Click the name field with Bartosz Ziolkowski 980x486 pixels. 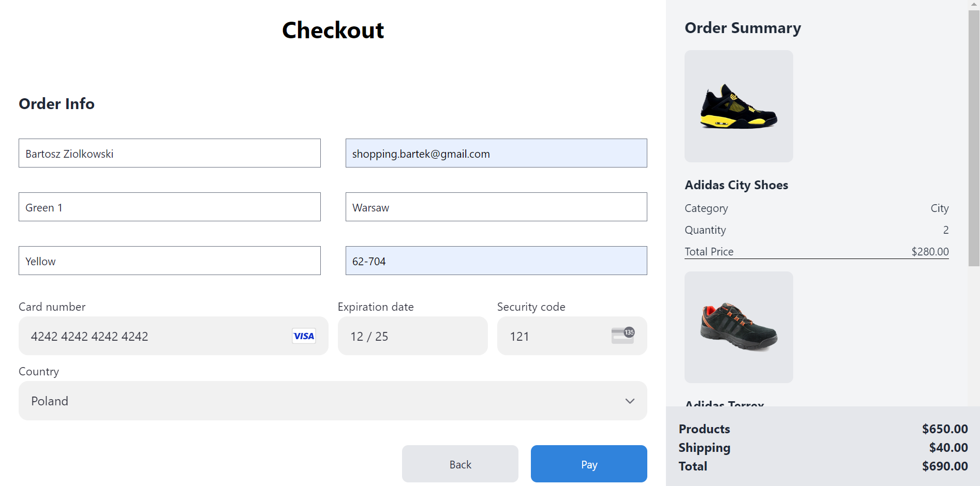(x=169, y=154)
